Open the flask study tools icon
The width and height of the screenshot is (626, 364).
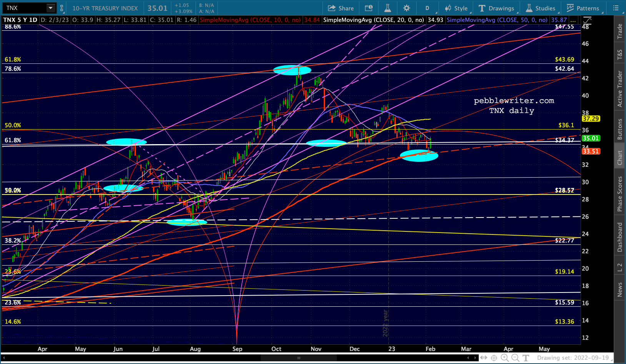click(388, 8)
